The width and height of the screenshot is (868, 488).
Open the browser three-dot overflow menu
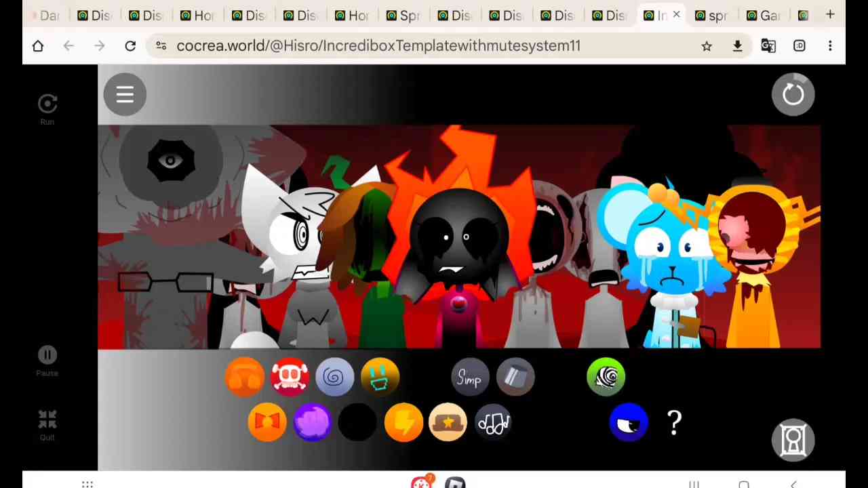click(x=830, y=45)
